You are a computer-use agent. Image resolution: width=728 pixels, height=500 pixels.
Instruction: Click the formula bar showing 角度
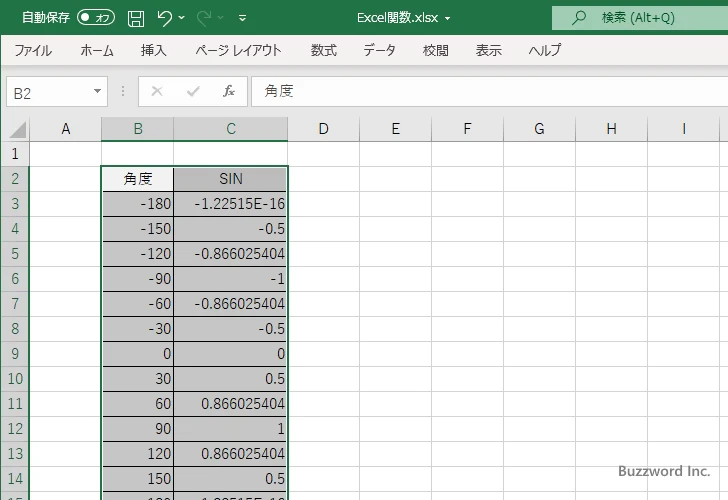coord(489,91)
